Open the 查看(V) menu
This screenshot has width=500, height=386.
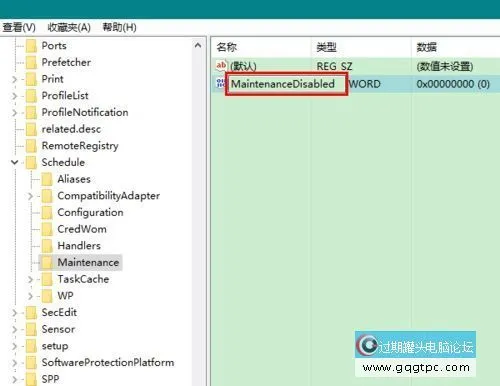coord(18,27)
